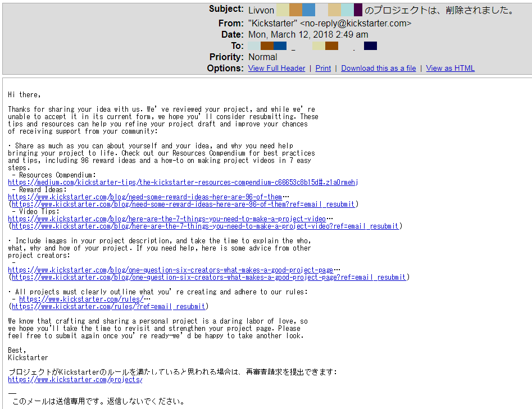Open first one-question-six-creators blog link
Screen dimensions: 532x409
[x=170, y=270]
